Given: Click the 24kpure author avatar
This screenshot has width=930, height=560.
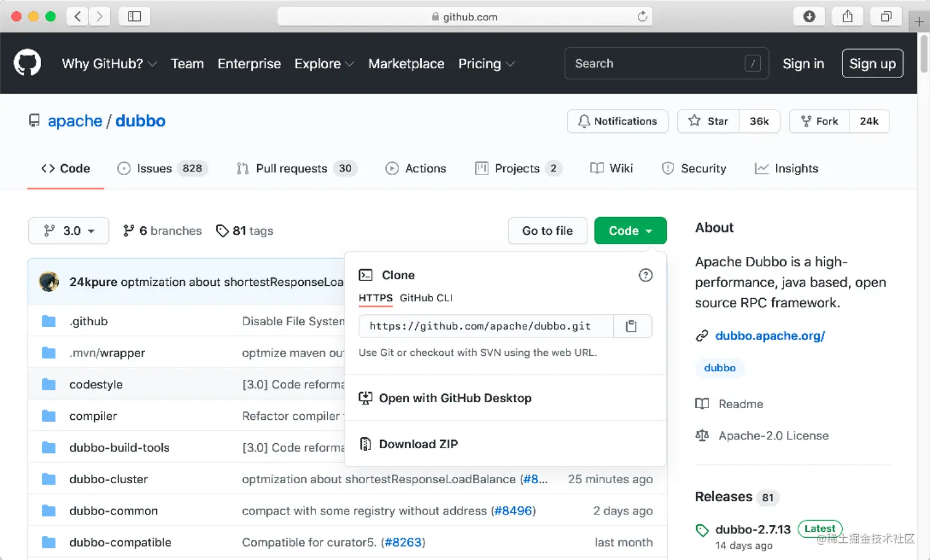Looking at the screenshot, I should tap(49, 282).
